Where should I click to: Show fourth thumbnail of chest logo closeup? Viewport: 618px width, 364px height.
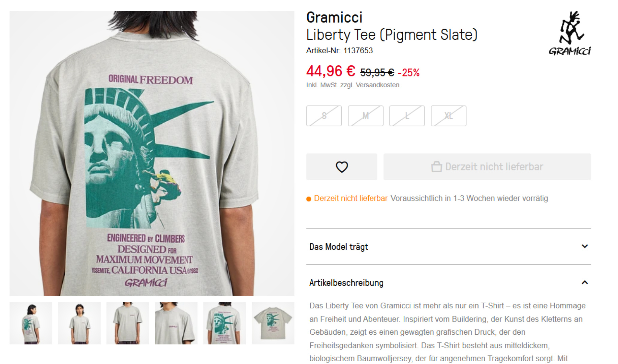(x=176, y=323)
